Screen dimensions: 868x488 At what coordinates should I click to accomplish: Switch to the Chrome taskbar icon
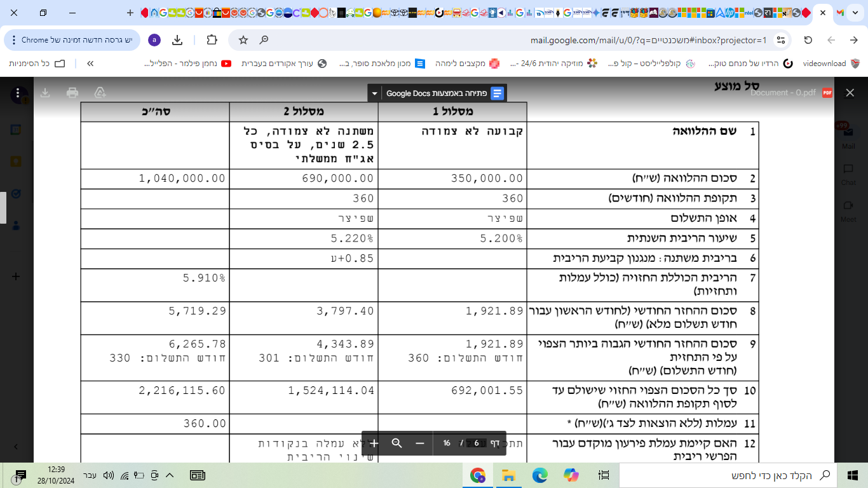click(x=477, y=475)
